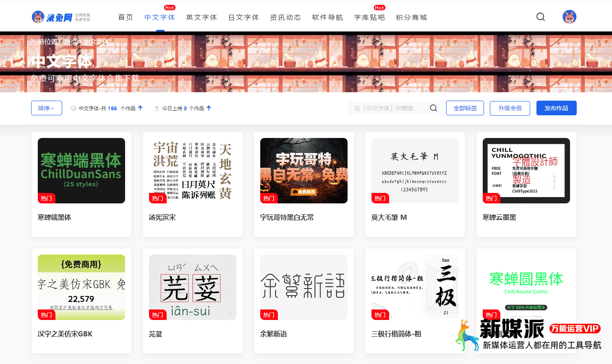This screenshot has height=364, width=612.
Task: Click the red Hot badge above 字库贴吧
Action: pyautogui.click(x=379, y=8)
